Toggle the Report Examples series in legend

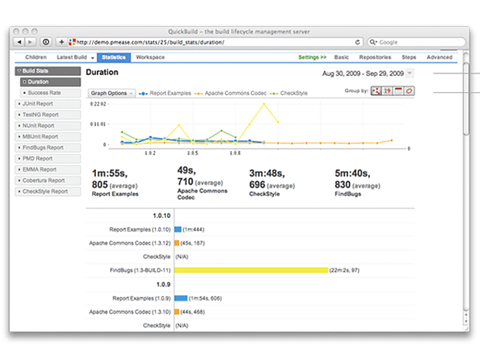(x=165, y=93)
